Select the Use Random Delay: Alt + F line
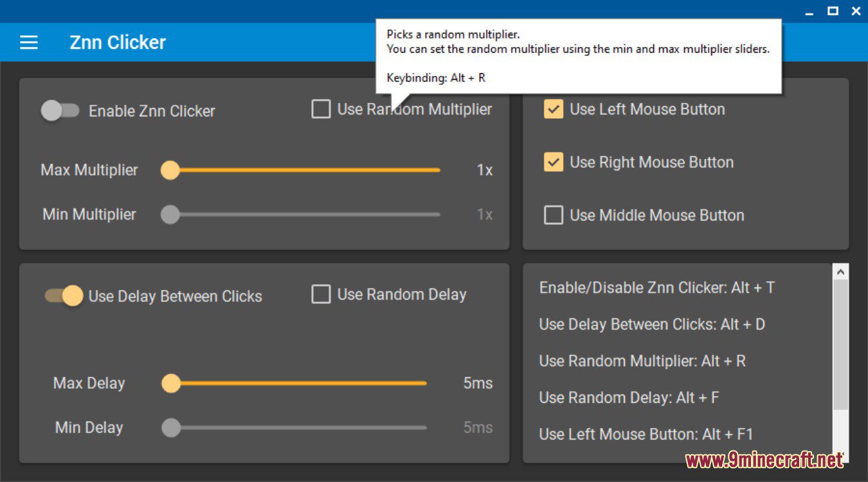Screen dimensions: 868x482 (x=629, y=397)
